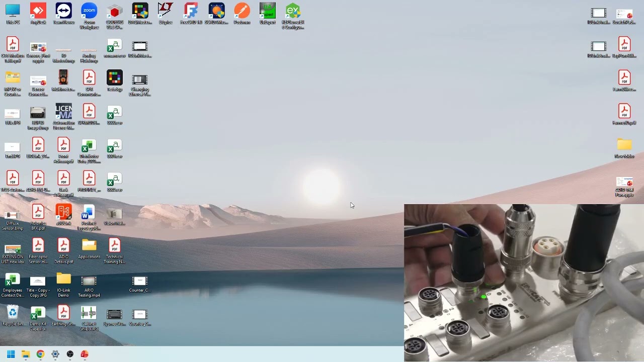This screenshot has width=644, height=362.
Task: Open the Automation License Manager shortcut
Action: (63, 117)
